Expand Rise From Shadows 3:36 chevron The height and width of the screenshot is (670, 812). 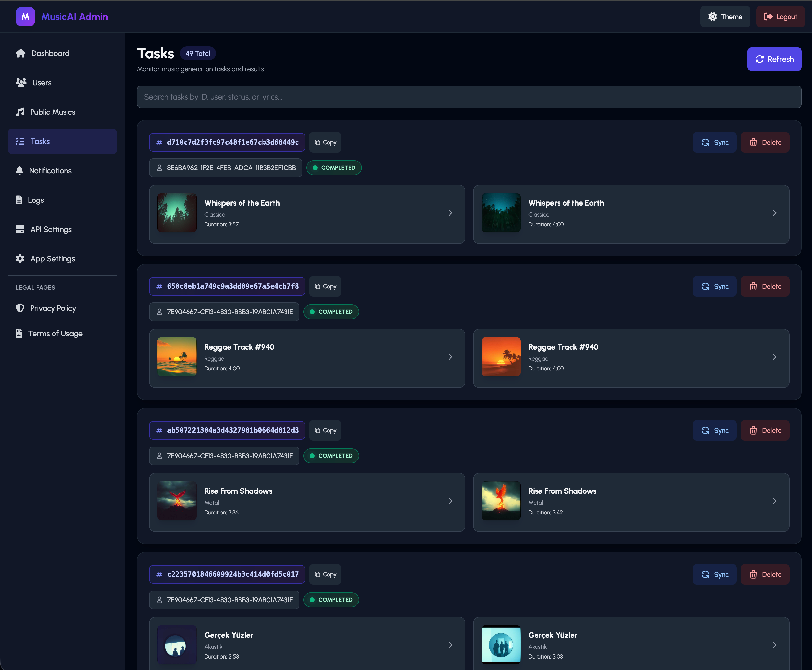pyautogui.click(x=450, y=501)
